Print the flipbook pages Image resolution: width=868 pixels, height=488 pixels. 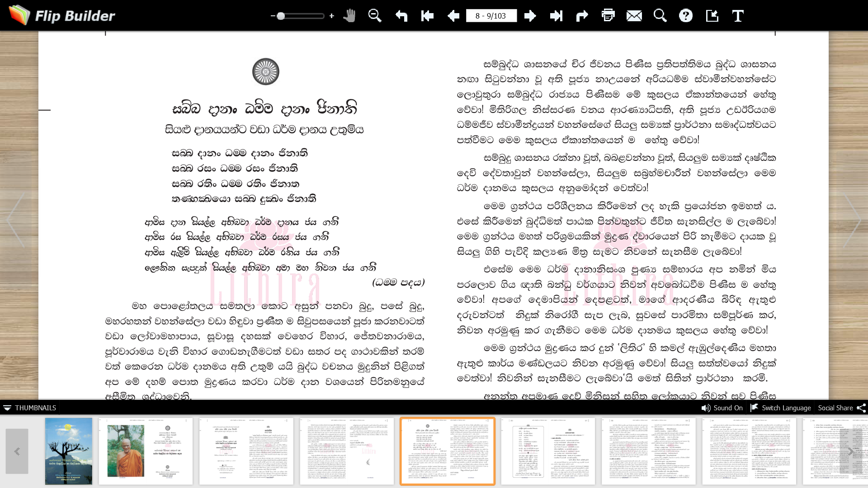608,16
